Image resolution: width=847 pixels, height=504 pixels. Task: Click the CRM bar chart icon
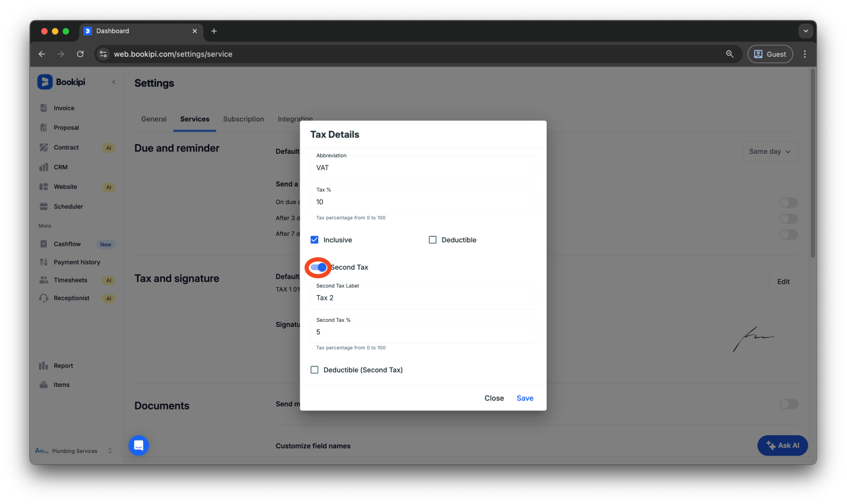[44, 167]
